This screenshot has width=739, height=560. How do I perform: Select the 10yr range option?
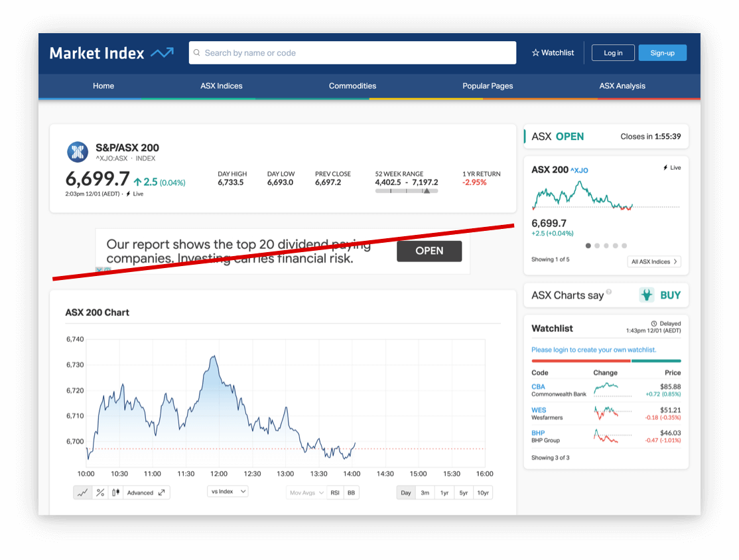coord(483,492)
